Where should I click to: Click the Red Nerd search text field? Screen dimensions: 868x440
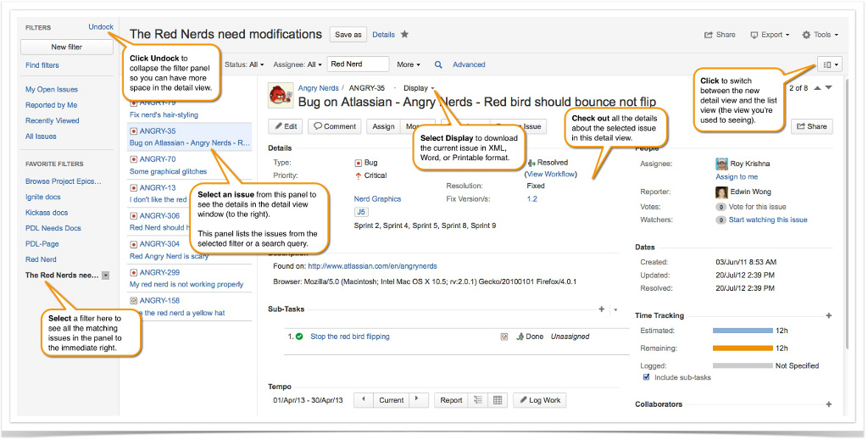(x=357, y=64)
